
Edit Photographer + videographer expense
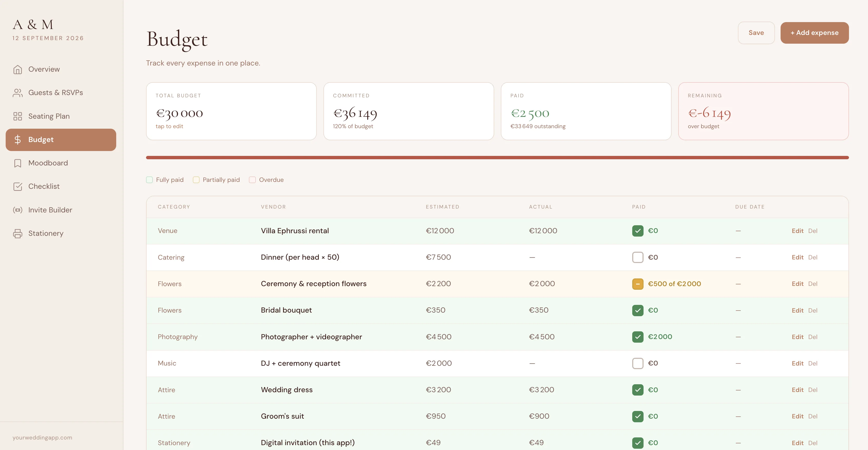[797, 337]
